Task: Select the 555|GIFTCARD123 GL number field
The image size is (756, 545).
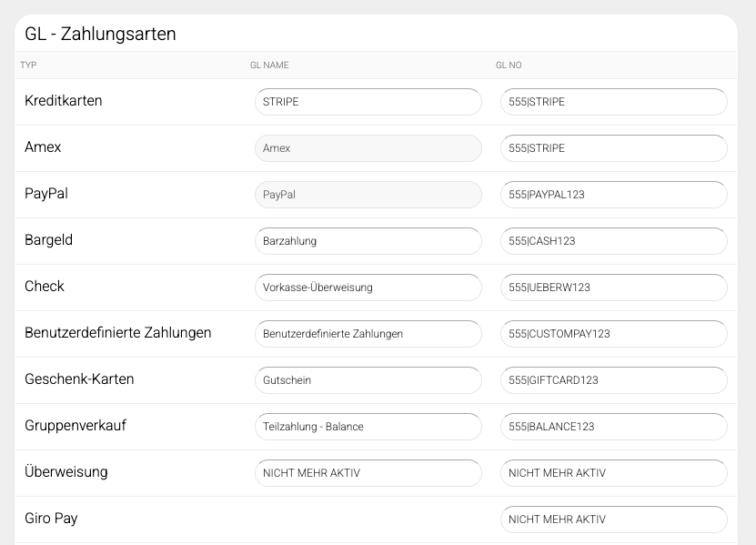Action: pyautogui.click(x=613, y=380)
